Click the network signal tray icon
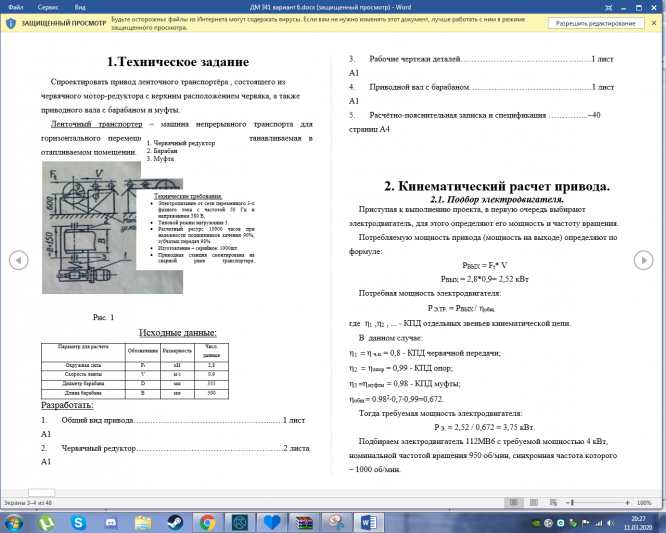666x533 pixels. tap(599, 523)
